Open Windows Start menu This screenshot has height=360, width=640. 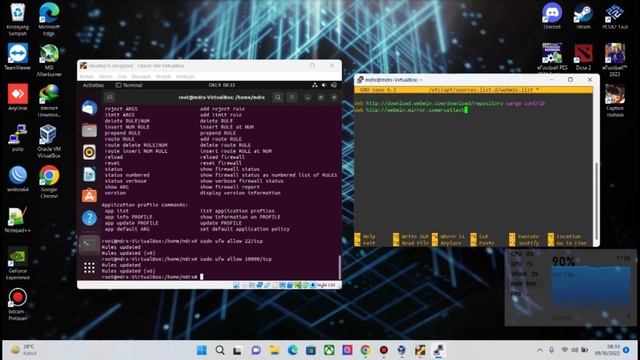pyautogui.click(x=202, y=350)
